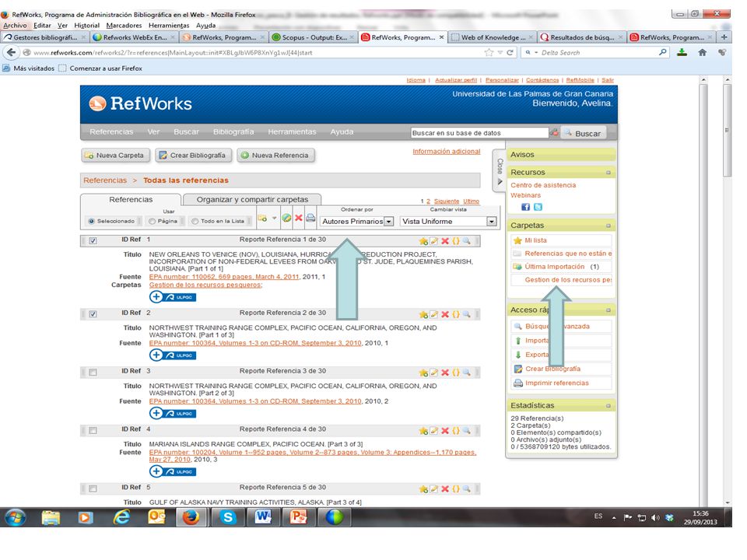Go to Siguiente page of references
The height and width of the screenshot is (560, 747).
[447, 201]
